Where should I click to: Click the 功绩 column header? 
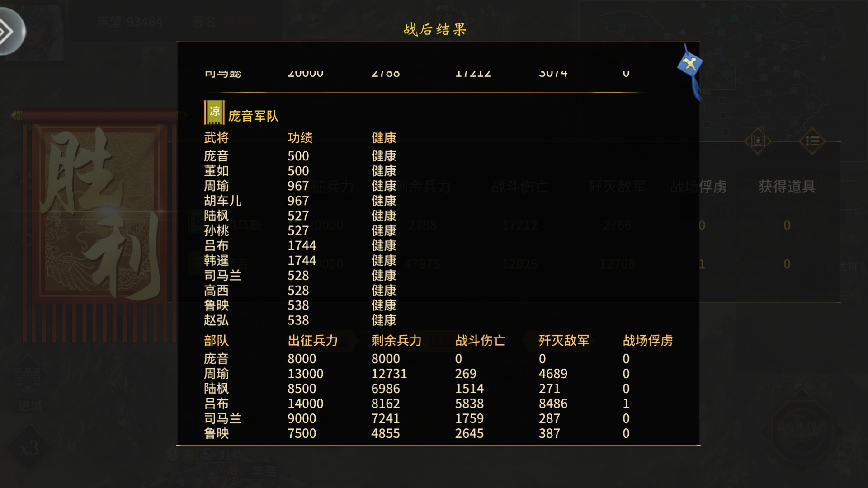(300, 138)
